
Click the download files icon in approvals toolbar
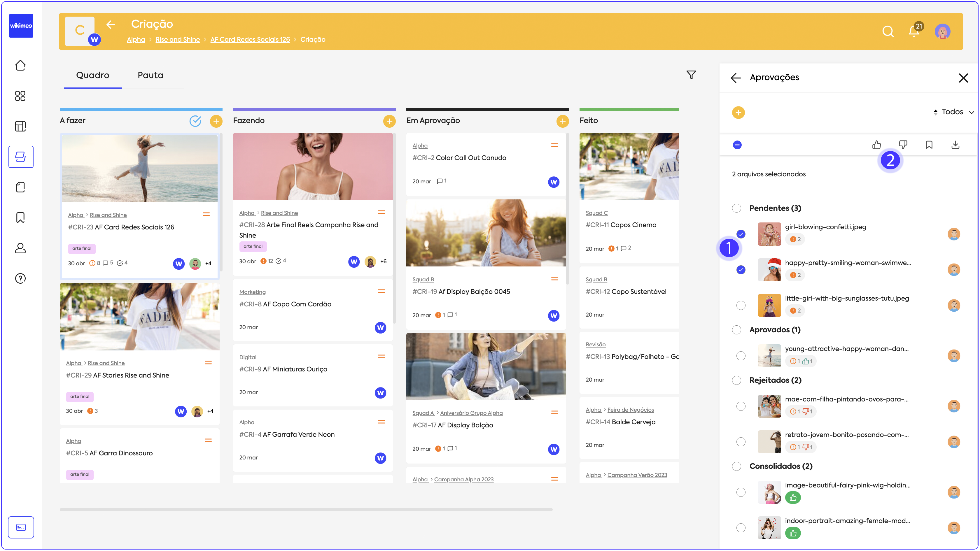(955, 145)
